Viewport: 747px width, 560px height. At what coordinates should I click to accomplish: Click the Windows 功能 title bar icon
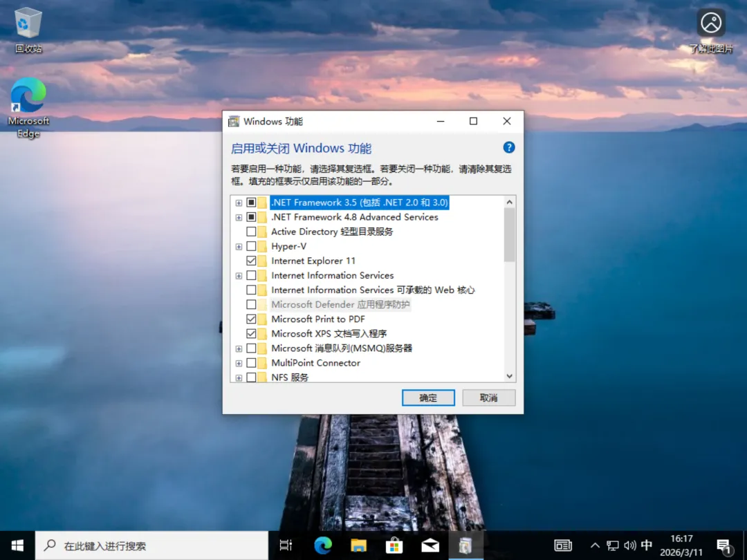coord(234,122)
